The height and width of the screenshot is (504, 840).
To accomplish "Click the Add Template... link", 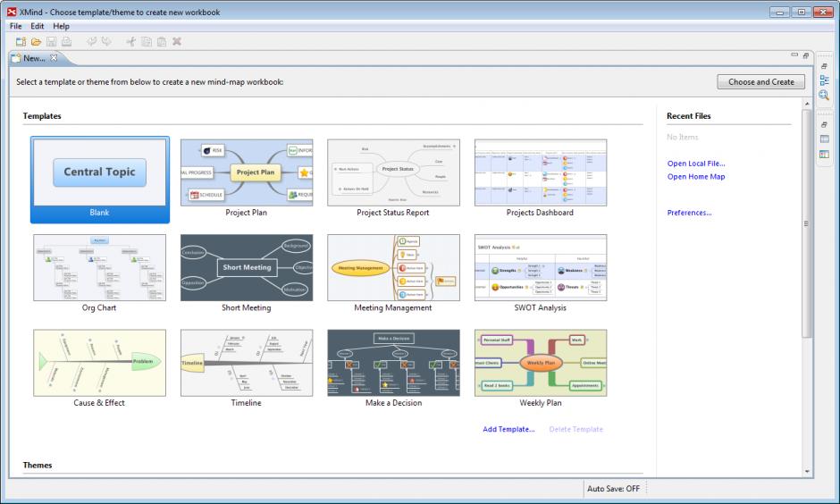I will (508, 429).
